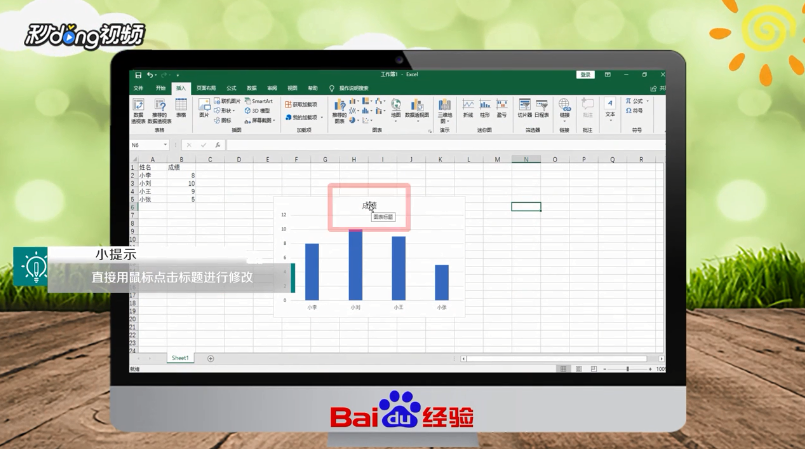Switch to Page Break Preview in status bar
The image size is (805, 449).
tap(593, 369)
